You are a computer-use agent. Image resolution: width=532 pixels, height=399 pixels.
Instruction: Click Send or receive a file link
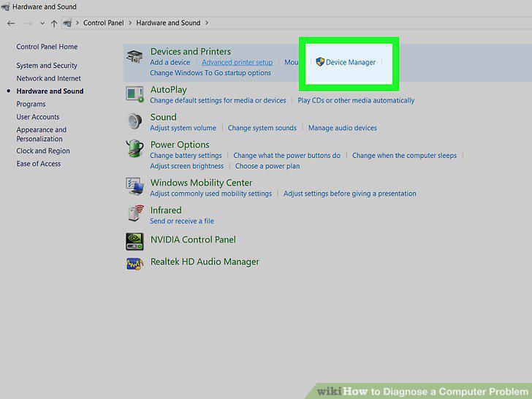[x=182, y=221]
